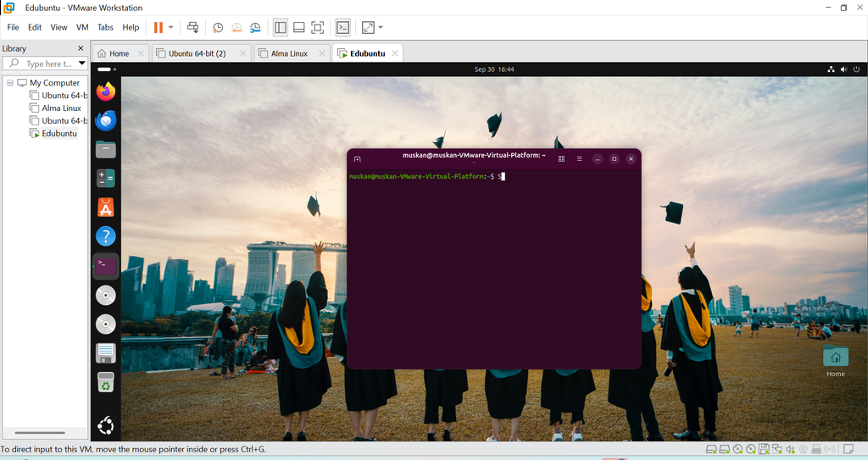Open the Help menu
This screenshot has width=868, height=460.
click(x=131, y=27)
